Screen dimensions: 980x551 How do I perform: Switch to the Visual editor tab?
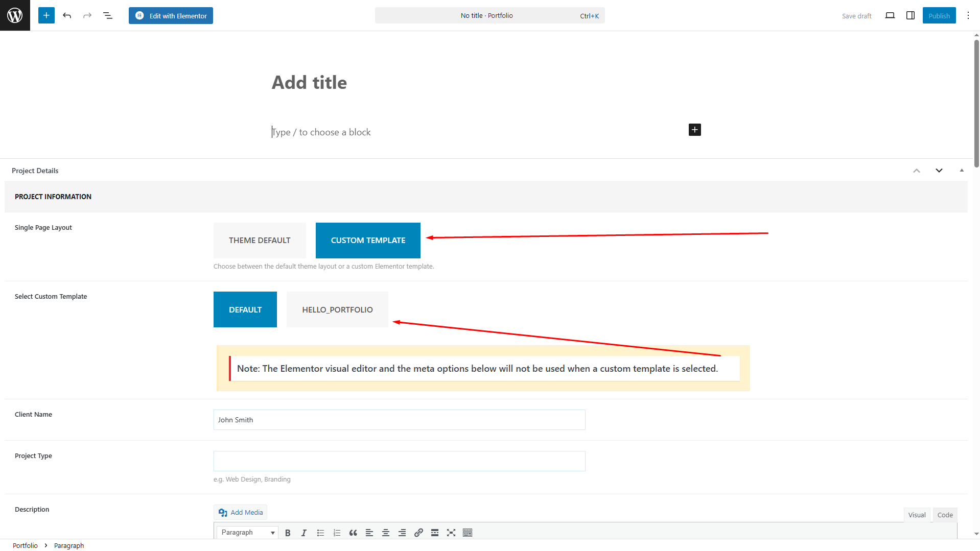coord(917,515)
